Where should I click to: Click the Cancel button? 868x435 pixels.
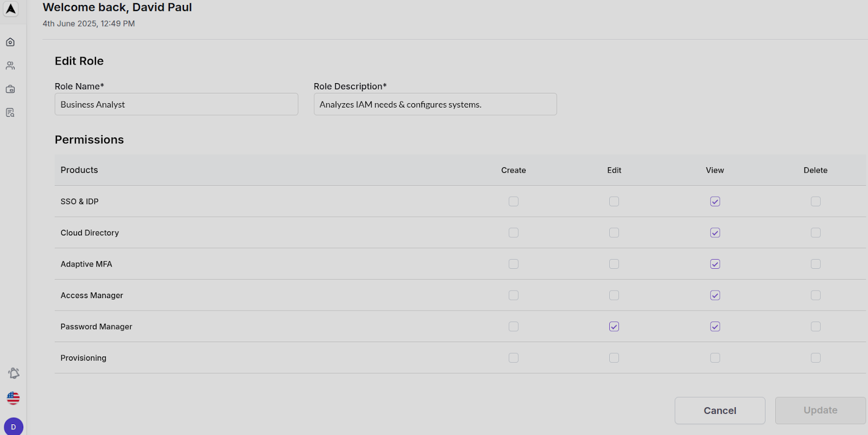click(719, 411)
